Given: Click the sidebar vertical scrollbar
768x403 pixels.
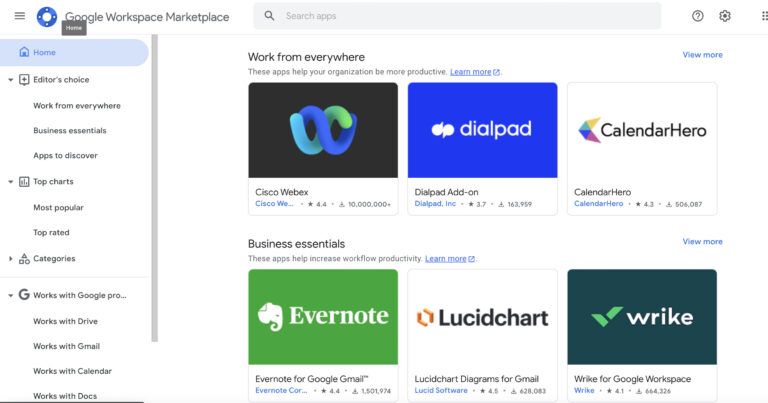Looking at the screenshot, I should click(155, 188).
